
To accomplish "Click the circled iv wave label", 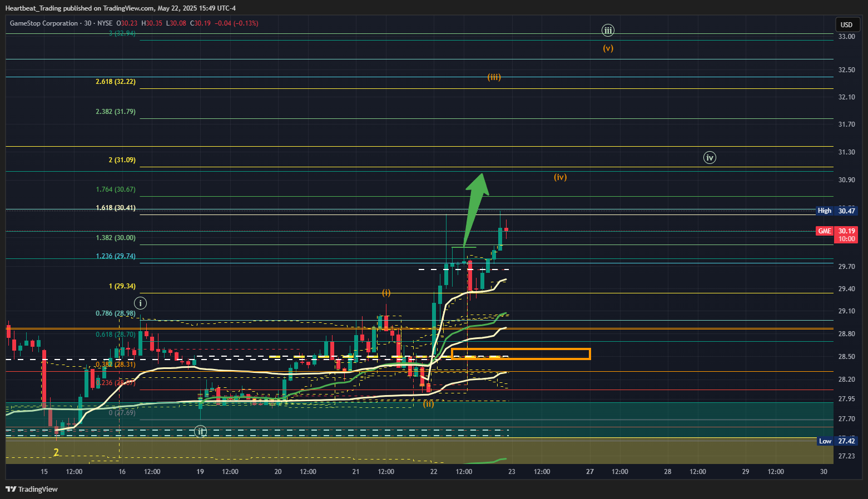I will click(710, 158).
